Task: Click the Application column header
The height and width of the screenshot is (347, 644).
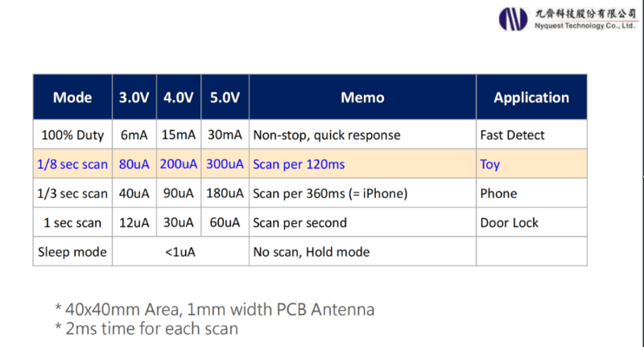Action: click(531, 97)
